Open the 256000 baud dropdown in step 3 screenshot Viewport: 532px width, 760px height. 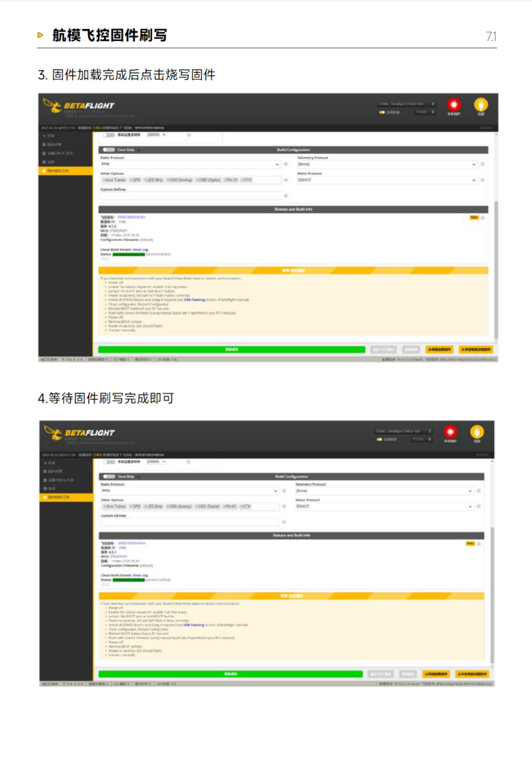click(156, 135)
